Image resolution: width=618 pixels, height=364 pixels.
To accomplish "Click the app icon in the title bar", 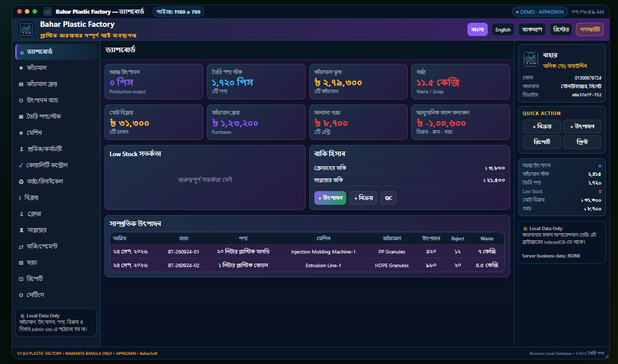I will [48, 11].
